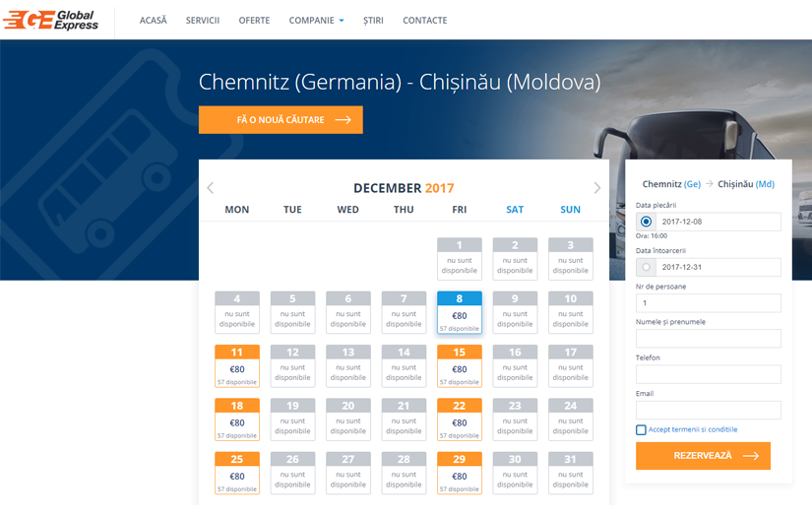The width and height of the screenshot is (812, 517).
Task: Select the departure date radio button
Action: pos(646,222)
